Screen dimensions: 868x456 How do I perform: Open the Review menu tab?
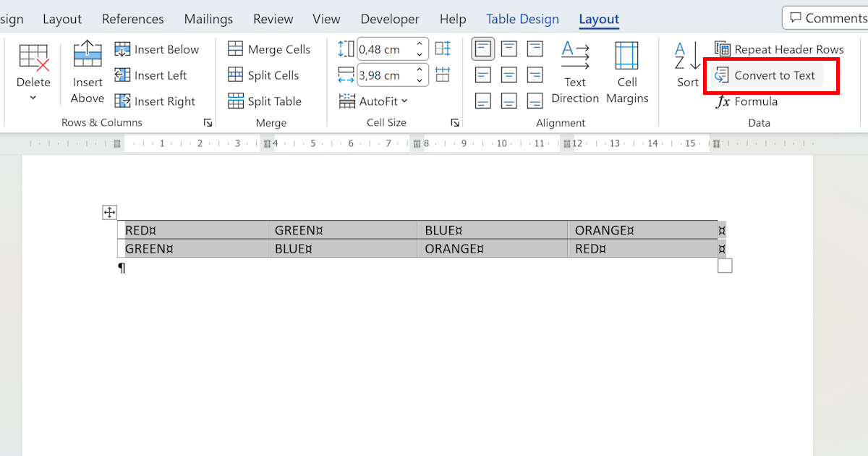[x=273, y=19]
